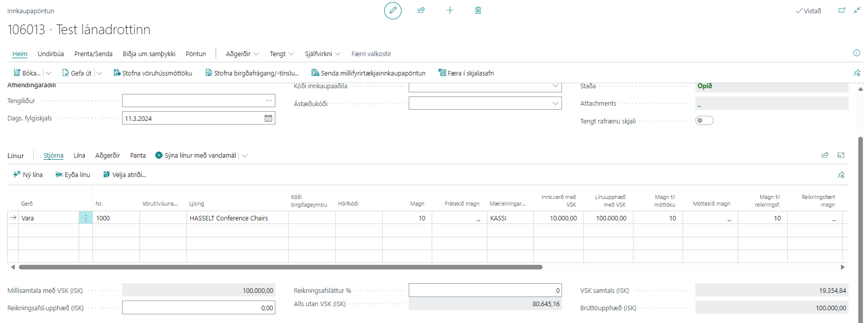Click the trash delete icon

[x=478, y=11]
